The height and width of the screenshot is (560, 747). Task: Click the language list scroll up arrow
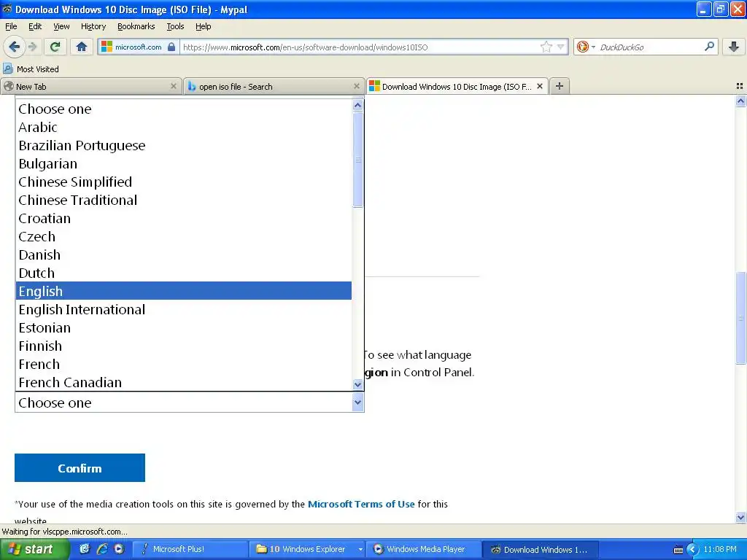pos(357,105)
